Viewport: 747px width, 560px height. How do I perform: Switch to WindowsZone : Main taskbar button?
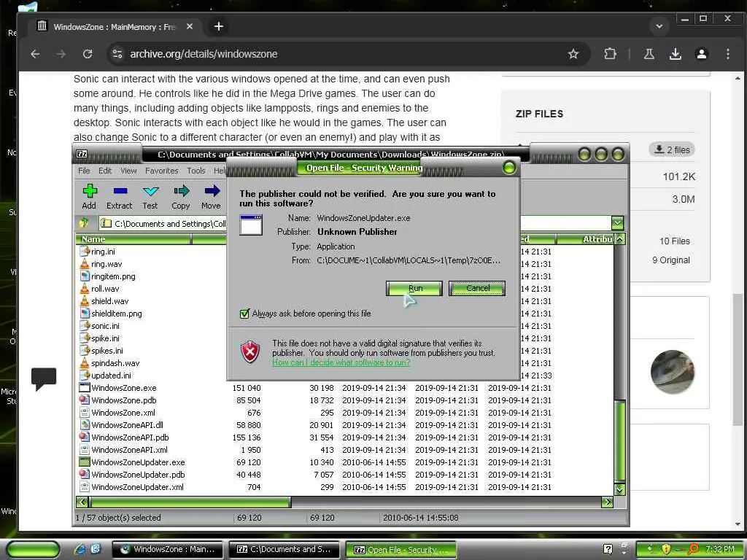pyautogui.click(x=169, y=549)
